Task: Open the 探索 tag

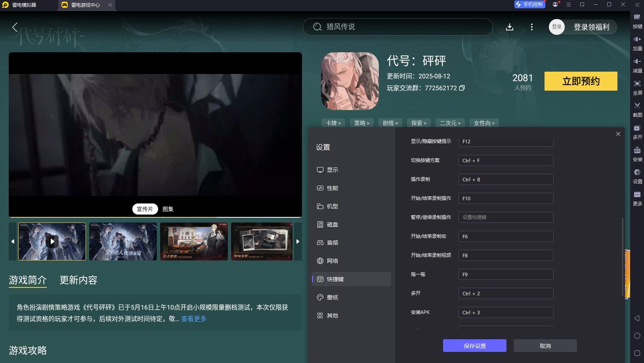Action: 419,123
